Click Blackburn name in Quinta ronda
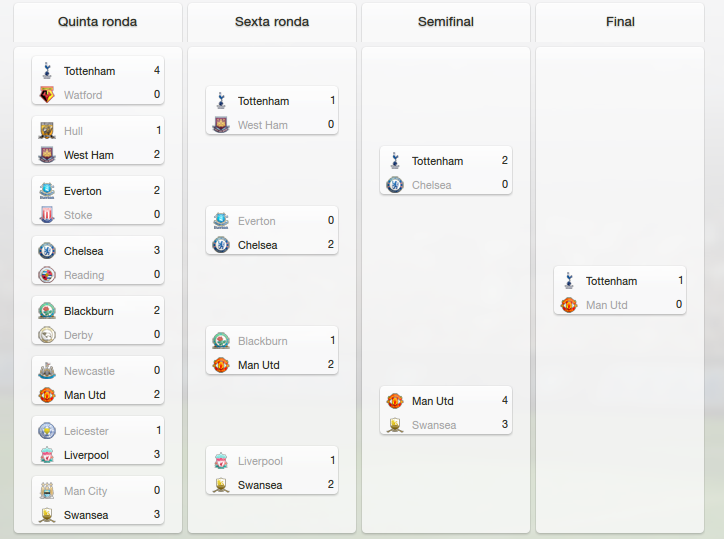The image size is (724, 539). tap(89, 311)
